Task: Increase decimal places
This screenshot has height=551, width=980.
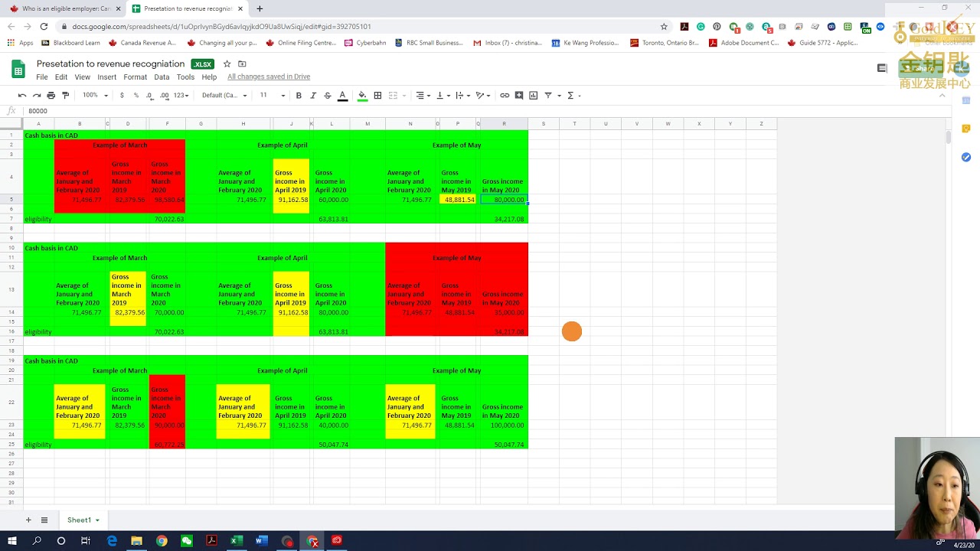Action: tap(165, 96)
